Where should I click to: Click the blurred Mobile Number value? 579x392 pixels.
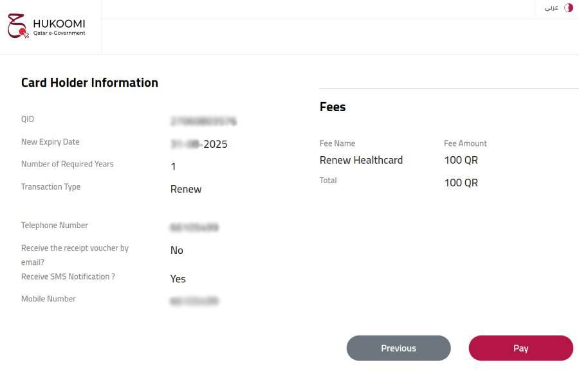(x=194, y=300)
